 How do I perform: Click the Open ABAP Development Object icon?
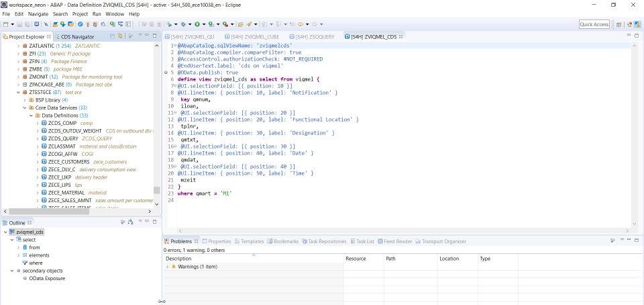pyautogui.click(x=54, y=24)
